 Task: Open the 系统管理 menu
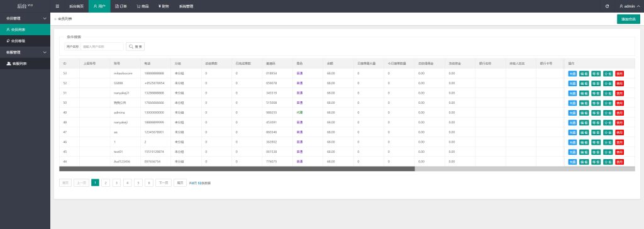click(186, 6)
